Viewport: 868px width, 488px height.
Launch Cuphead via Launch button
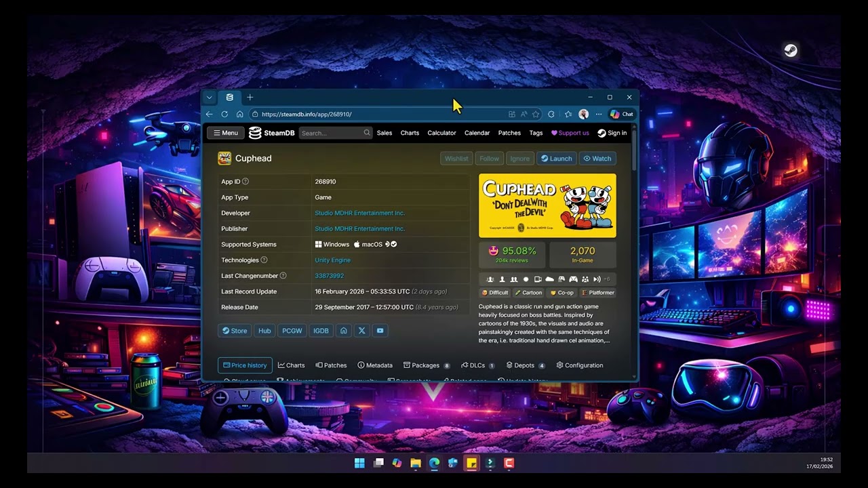tap(556, 159)
